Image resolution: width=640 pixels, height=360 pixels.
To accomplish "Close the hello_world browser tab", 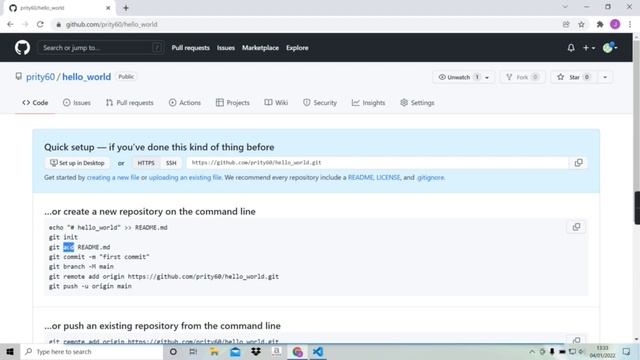I will (x=108, y=8).
